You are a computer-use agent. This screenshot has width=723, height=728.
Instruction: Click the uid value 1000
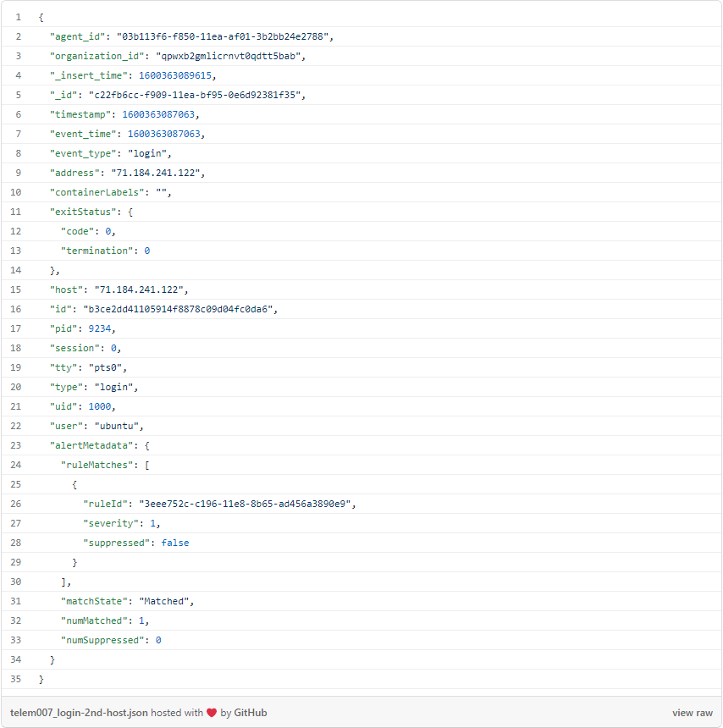pyautogui.click(x=100, y=407)
